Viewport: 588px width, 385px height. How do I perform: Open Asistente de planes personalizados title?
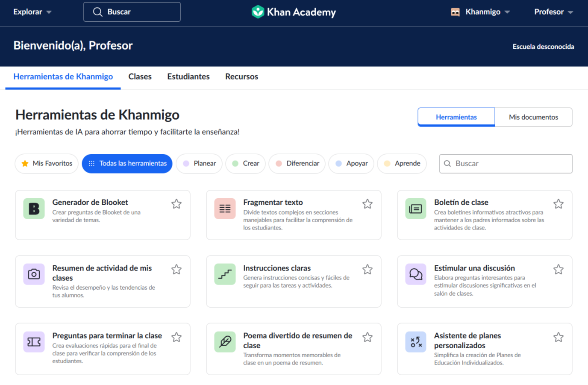[467, 341]
